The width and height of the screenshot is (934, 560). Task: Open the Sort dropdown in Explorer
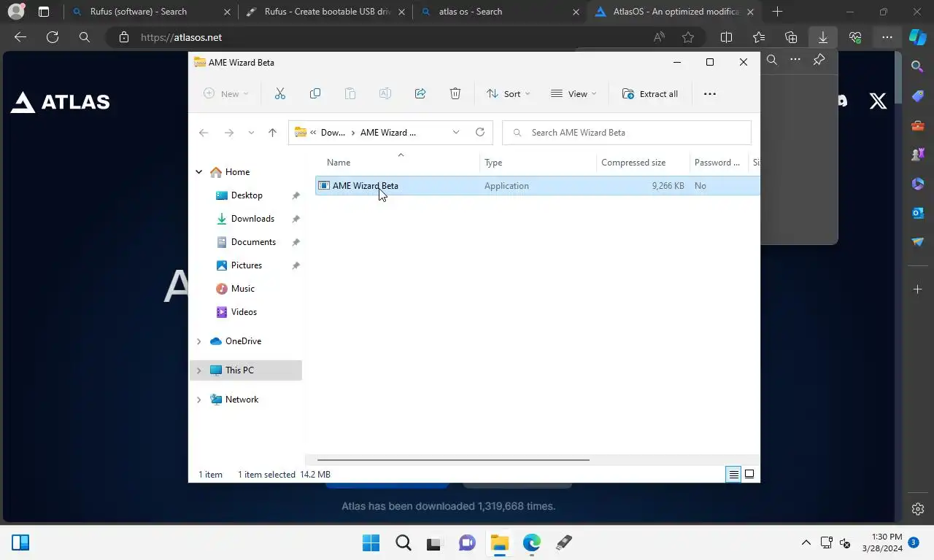[x=508, y=93]
